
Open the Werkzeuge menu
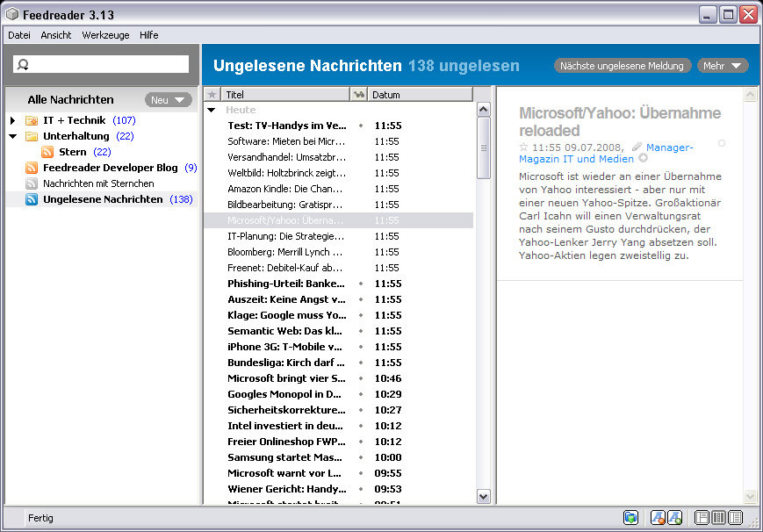coord(105,35)
